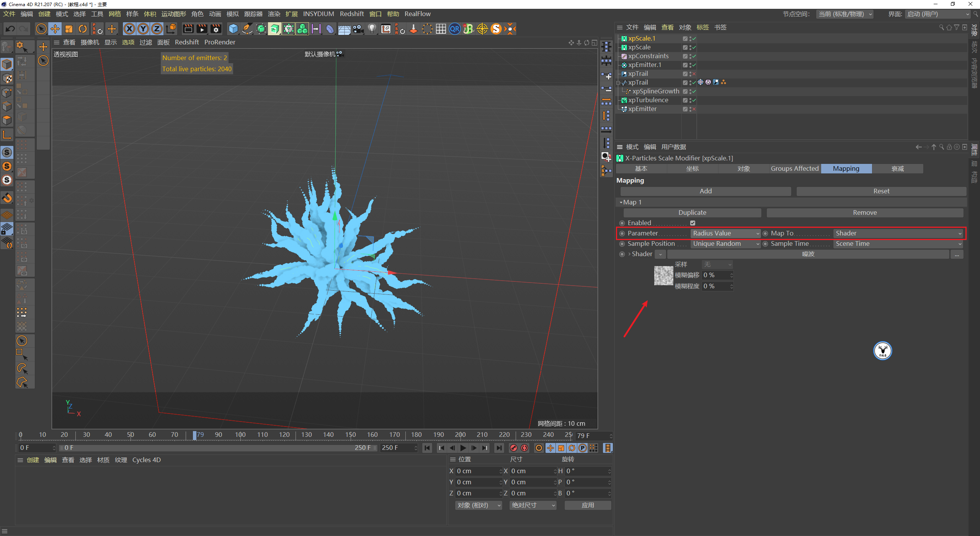Click the blue Cube primitive icon

coord(233,29)
